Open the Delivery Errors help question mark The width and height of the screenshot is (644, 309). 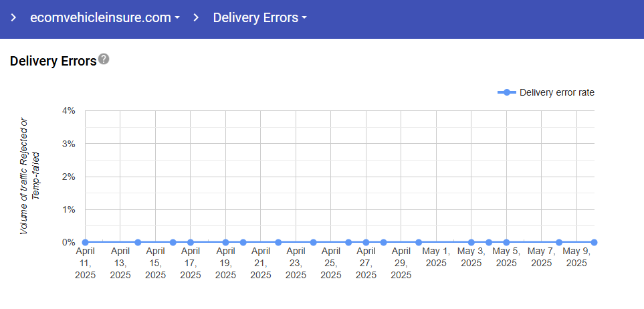point(104,59)
